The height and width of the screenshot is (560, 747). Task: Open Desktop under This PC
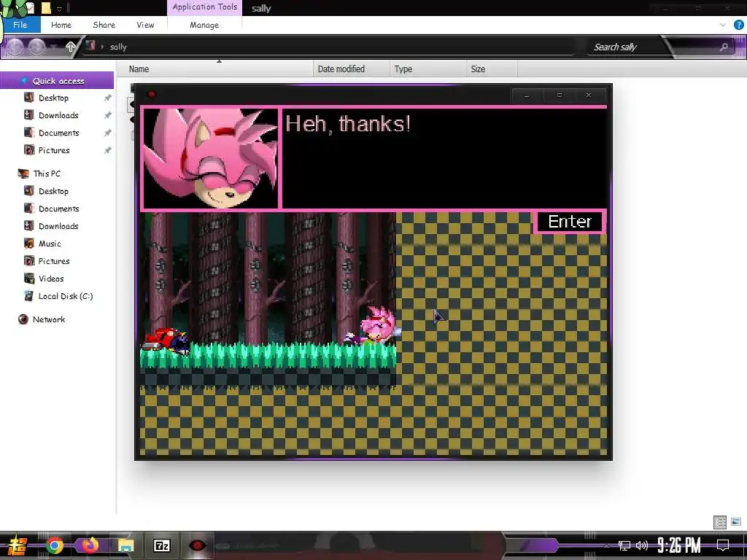click(x=53, y=191)
